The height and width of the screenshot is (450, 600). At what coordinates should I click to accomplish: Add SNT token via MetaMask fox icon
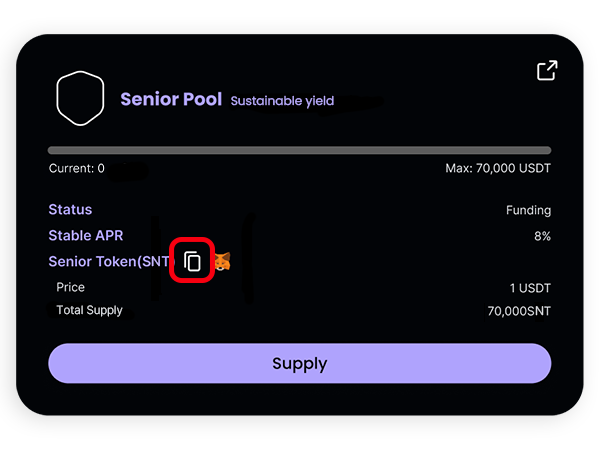[x=222, y=263]
